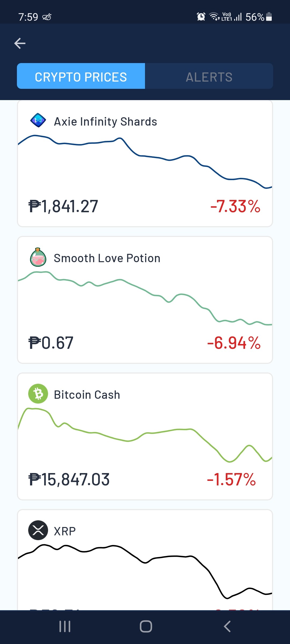Tap the Bitcoin Cash price chart
This screenshot has height=644, width=290.
(145, 435)
